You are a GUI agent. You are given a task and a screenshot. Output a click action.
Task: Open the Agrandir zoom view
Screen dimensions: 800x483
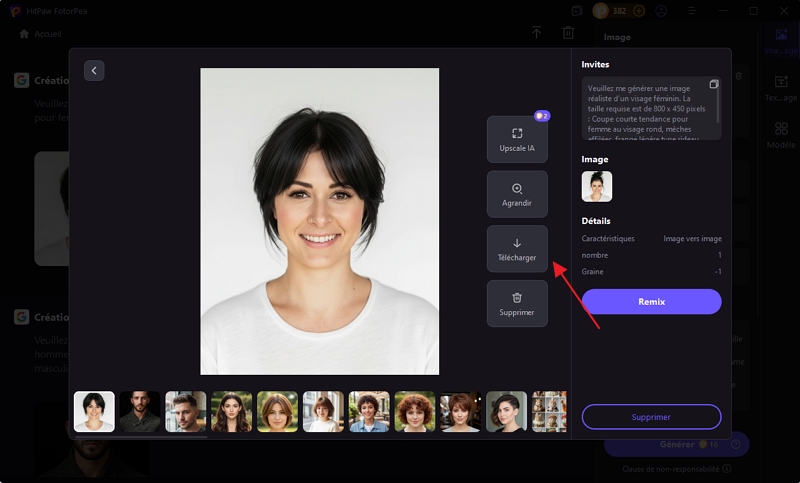[x=517, y=194]
